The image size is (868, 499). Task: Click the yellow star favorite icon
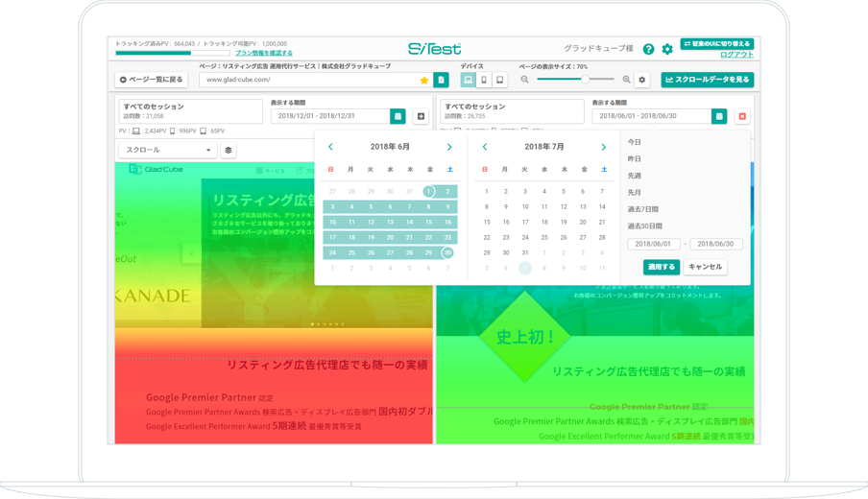(x=424, y=80)
